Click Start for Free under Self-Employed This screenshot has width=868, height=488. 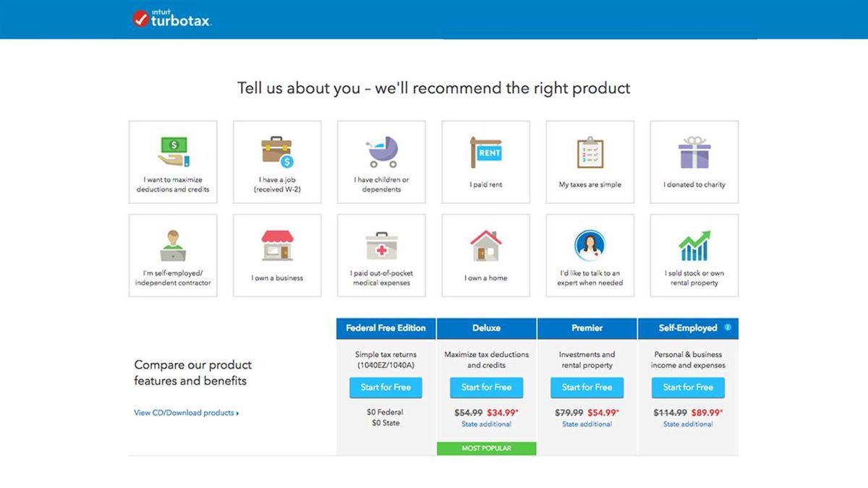point(688,388)
